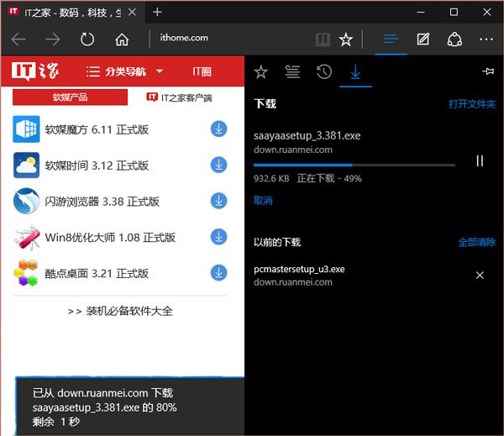Go forward with the forward arrow
The image size is (504, 436).
coord(53,39)
